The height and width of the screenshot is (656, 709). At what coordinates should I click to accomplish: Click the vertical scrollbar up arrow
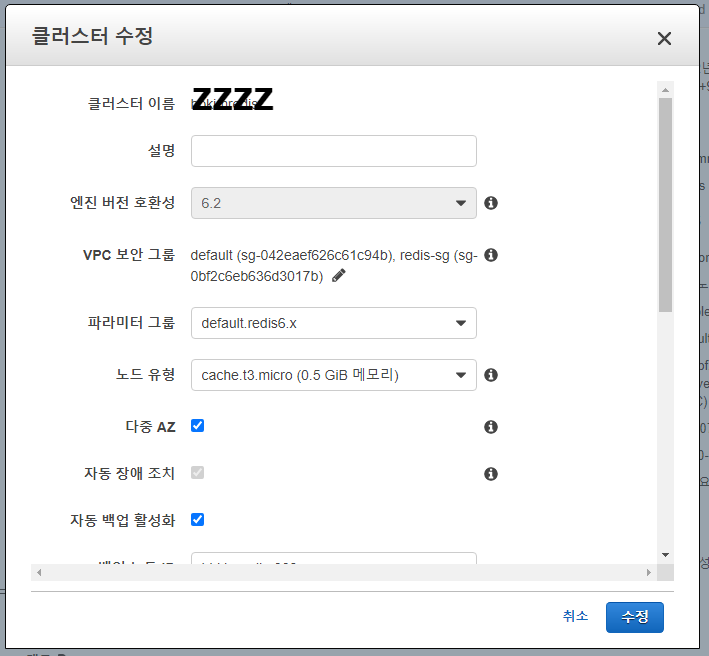tap(665, 90)
